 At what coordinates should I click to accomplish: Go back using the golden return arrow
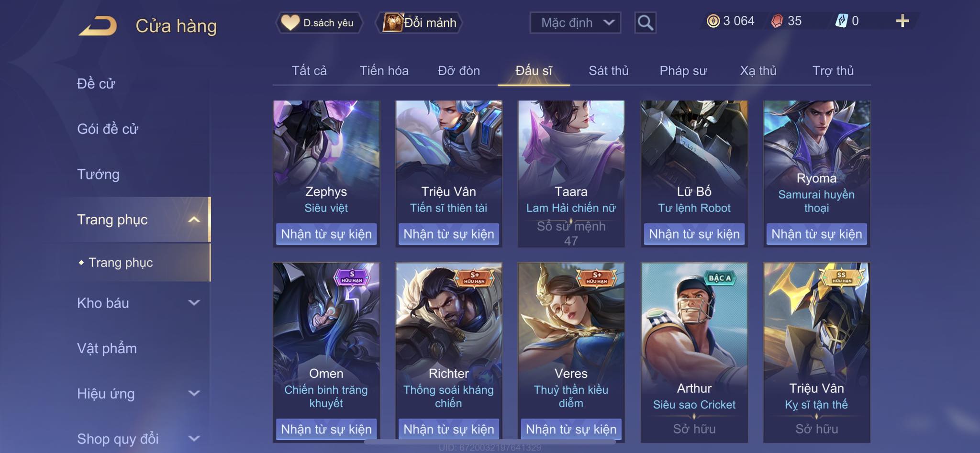point(98,26)
